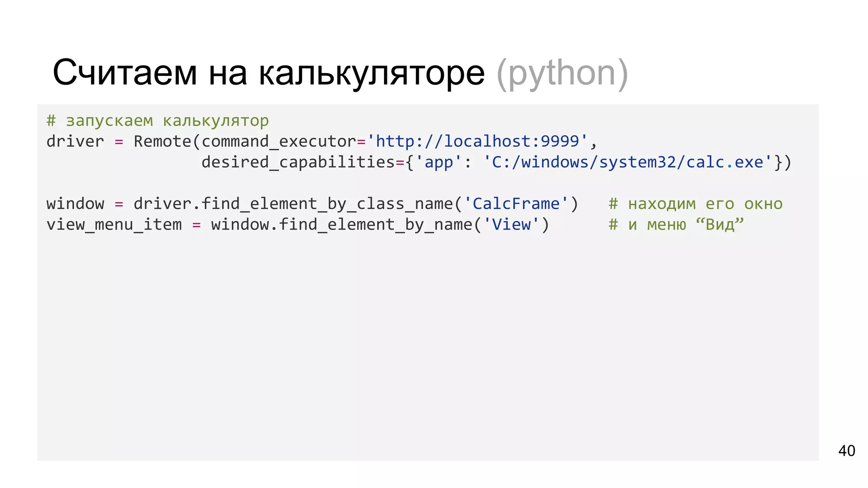Viewport: 868px width, 488px height.
Task: Click the 'View' string literal
Action: tap(511, 225)
